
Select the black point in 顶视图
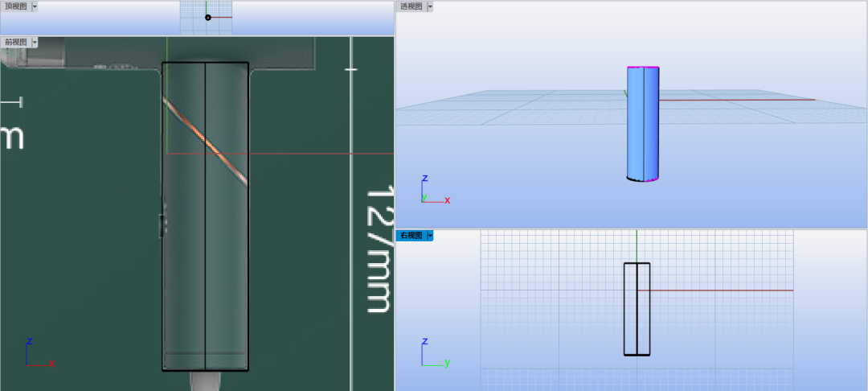pos(208,18)
